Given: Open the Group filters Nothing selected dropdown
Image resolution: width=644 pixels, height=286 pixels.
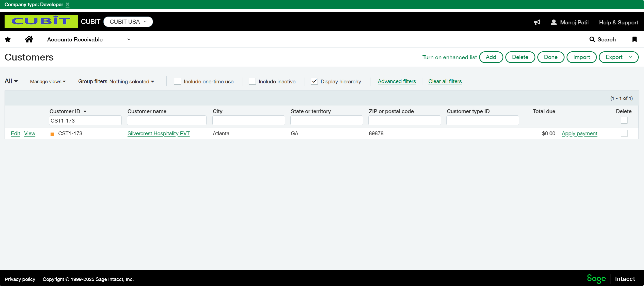Looking at the screenshot, I should 132,81.
